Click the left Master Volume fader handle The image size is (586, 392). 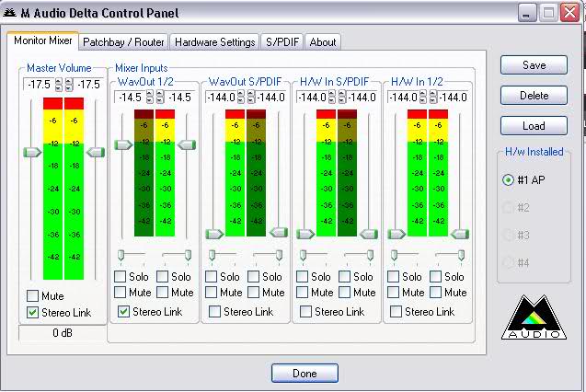coord(32,152)
